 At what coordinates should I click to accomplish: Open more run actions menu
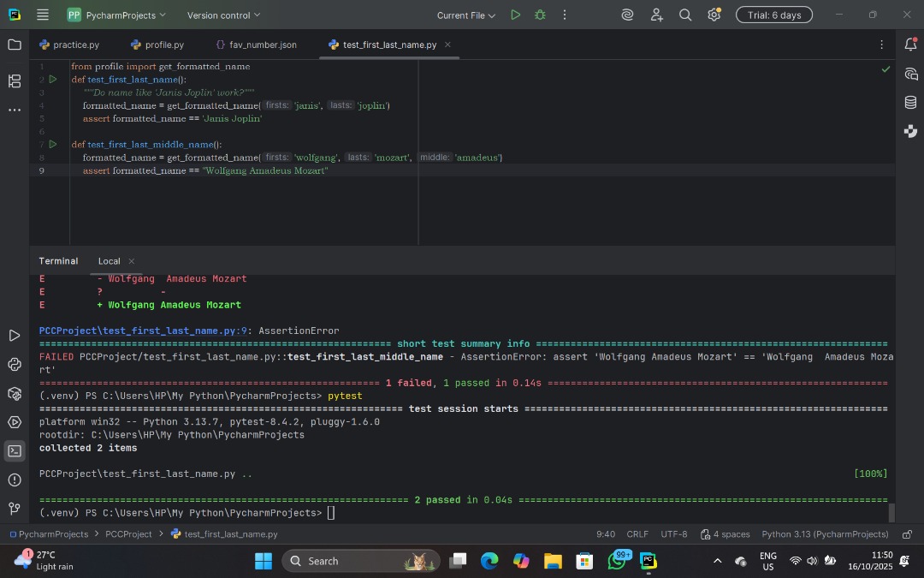coord(565,15)
